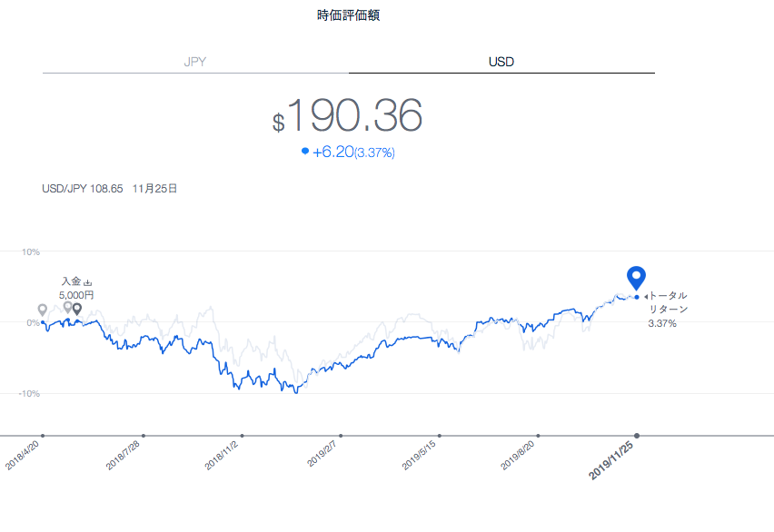The height and width of the screenshot is (532, 774).
Task: Select the 2019/2/7 timeline dot
Action: click(341, 436)
